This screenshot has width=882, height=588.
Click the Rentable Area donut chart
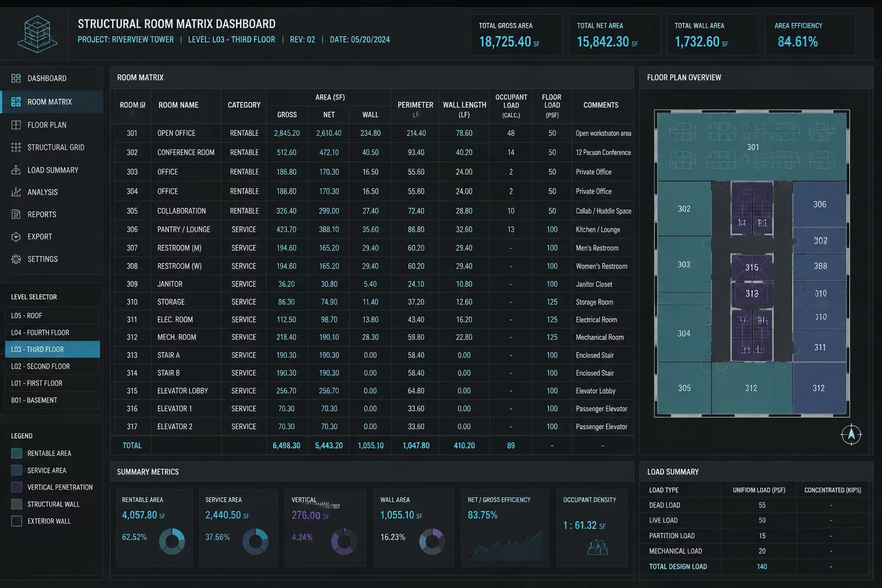click(172, 541)
